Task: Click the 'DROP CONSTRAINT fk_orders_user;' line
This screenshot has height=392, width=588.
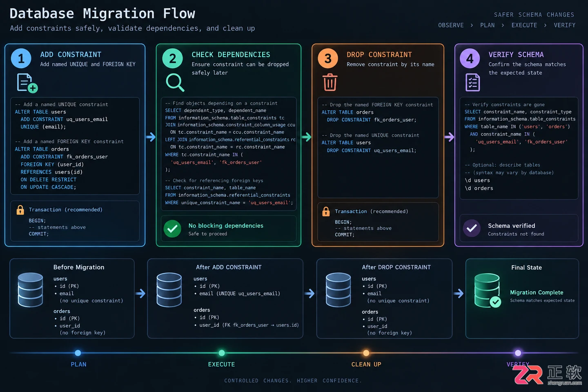Action: (372, 120)
